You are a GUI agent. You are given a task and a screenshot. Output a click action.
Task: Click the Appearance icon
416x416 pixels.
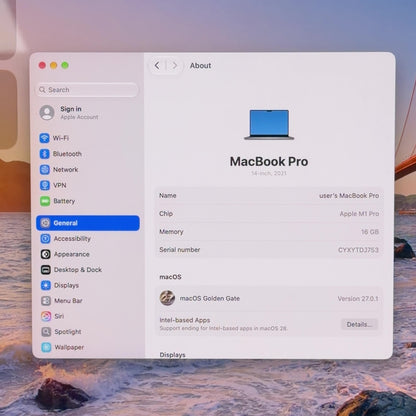click(x=46, y=254)
